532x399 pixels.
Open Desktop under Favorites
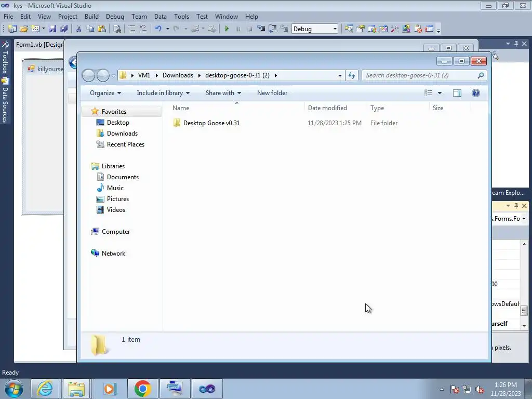pyautogui.click(x=118, y=123)
